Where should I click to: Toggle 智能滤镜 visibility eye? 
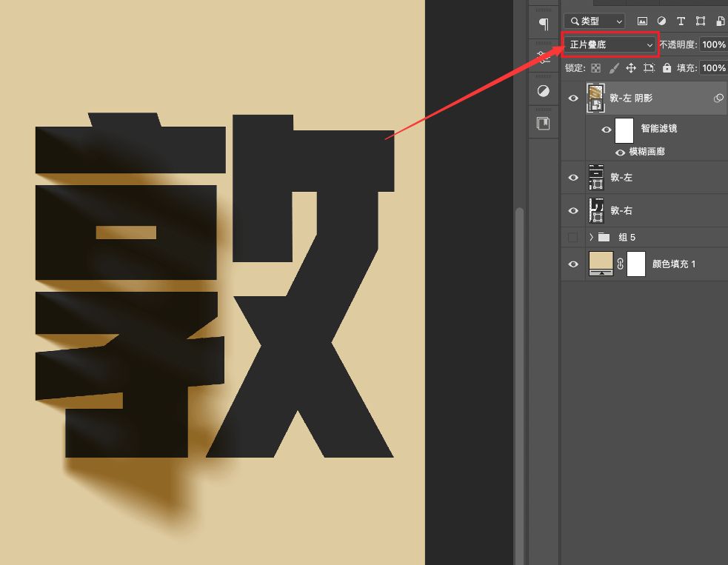pos(607,130)
